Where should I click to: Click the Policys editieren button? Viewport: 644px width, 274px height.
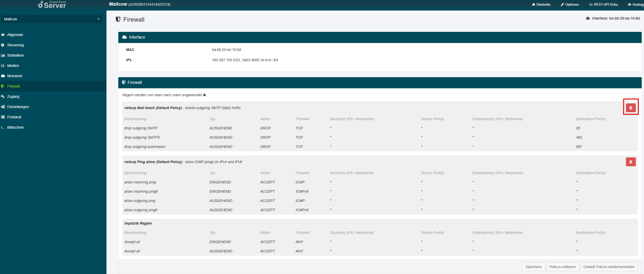point(562,267)
